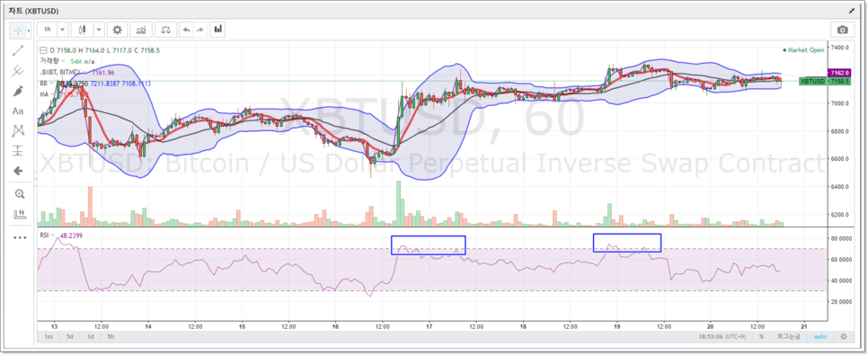Click the 80.0000 RSI axis label

841,239
